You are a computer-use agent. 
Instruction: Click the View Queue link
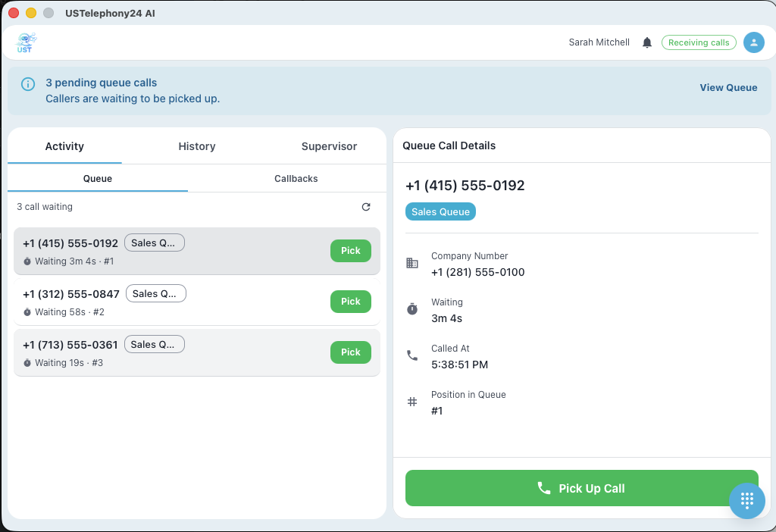click(x=728, y=87)
